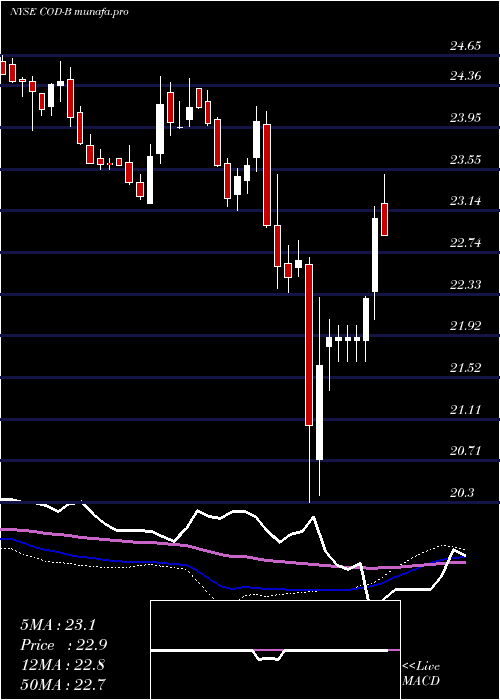Click the 5MA : 23.1 value

(x=58, y=625)
